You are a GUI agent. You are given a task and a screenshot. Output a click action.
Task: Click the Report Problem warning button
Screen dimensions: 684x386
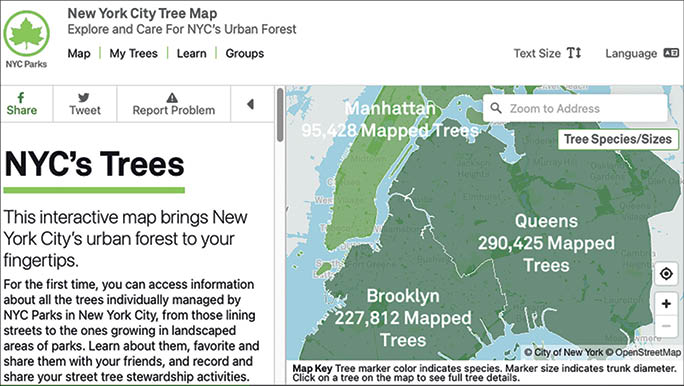point(174,104)
